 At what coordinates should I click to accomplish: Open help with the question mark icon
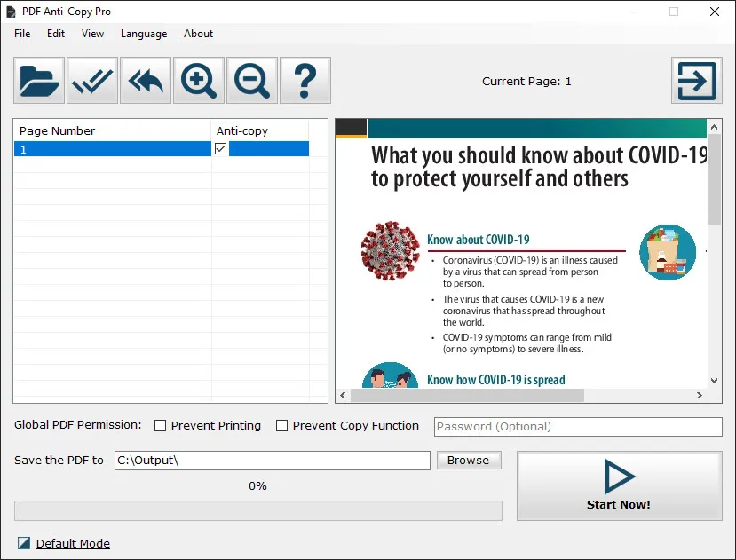coord(305,80)
